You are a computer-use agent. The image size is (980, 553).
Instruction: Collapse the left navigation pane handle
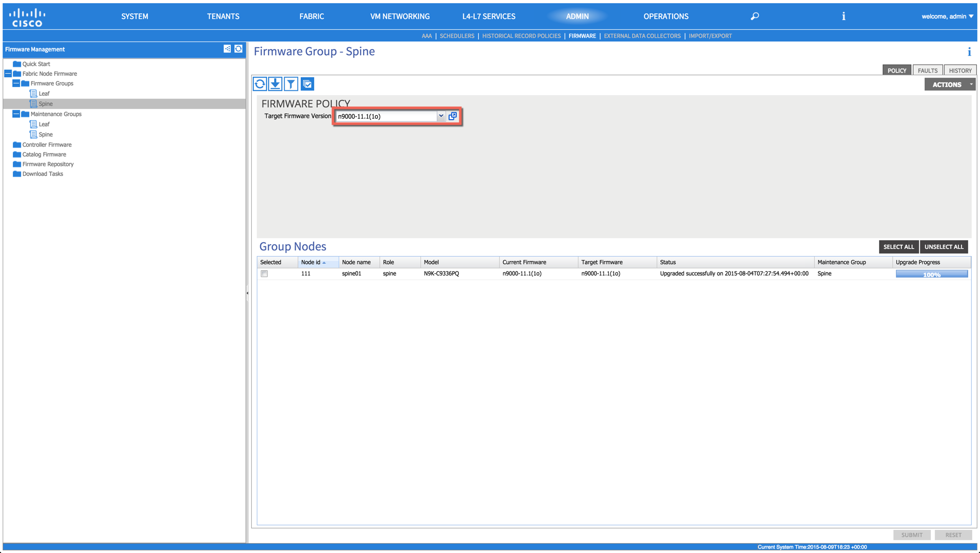tap(248, 293)
